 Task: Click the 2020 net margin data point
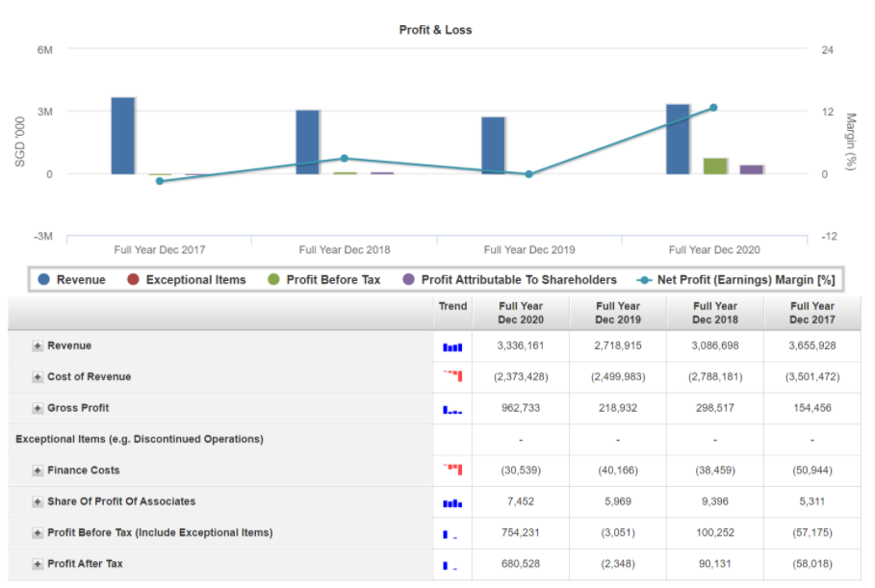pyautogui.click(x=713, y=108)
